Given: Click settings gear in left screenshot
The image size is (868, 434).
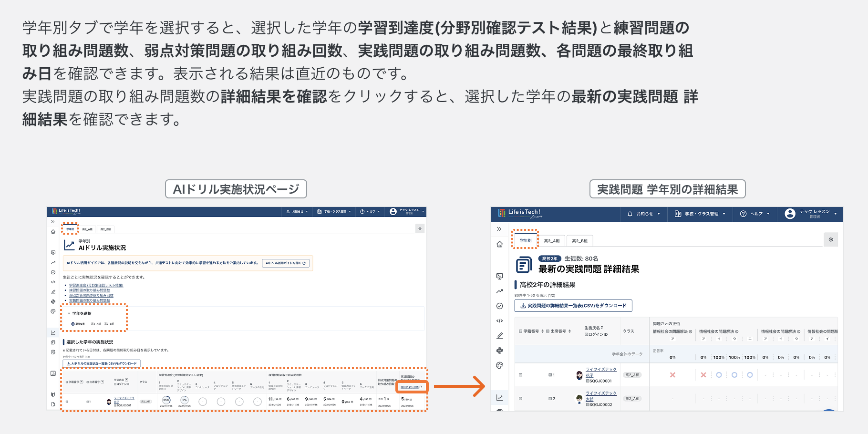Looking at the screenshot, I should 420,228.
